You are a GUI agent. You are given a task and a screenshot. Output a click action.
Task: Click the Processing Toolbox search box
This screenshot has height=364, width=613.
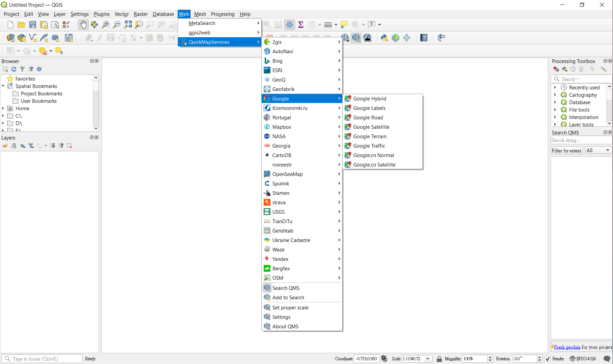tap(582, 79)
